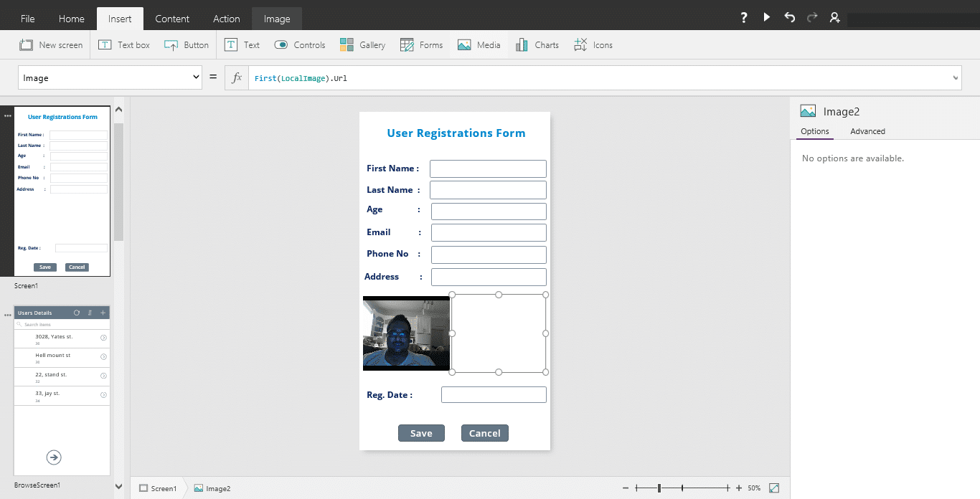Click the First Name input box
Screen dimensions: 980x499
tap(488, 168)
